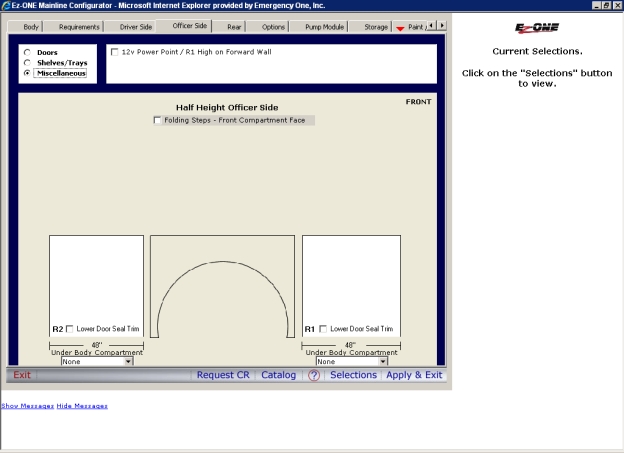
Task: Select the Shelves/Trays radio button
Action: pyautogui.click(x=27, y=62)
